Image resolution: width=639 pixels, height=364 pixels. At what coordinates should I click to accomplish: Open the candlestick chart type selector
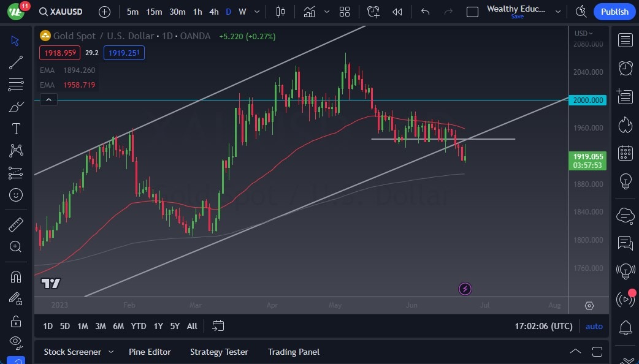[x=280, y=12]
